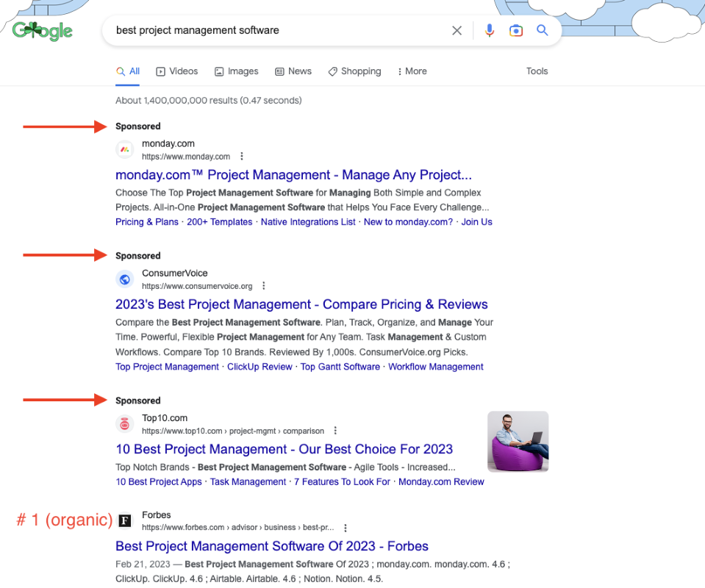
Task: Click the man on beanbag thumbnail
Action: [x=518, y=442]
